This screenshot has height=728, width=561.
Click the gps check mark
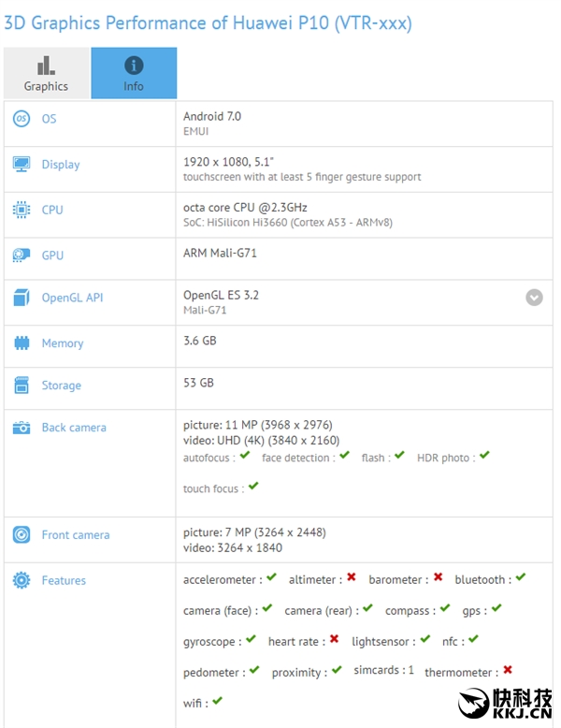(496, 608)
